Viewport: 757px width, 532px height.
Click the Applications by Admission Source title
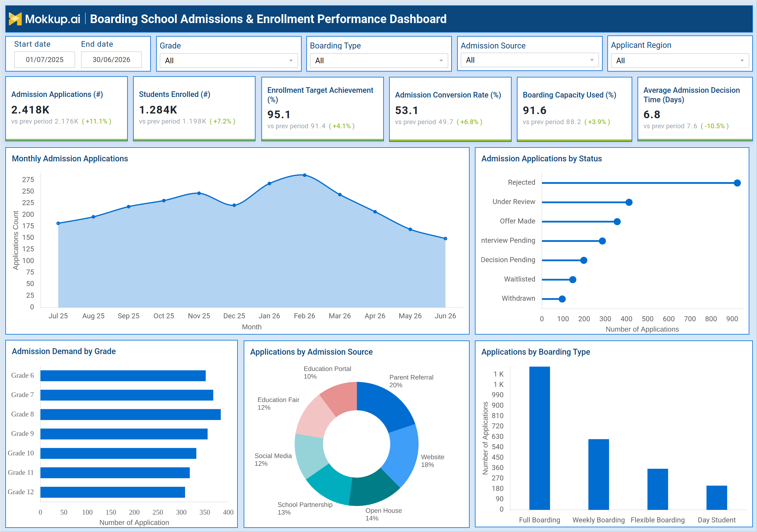(311, 352)
